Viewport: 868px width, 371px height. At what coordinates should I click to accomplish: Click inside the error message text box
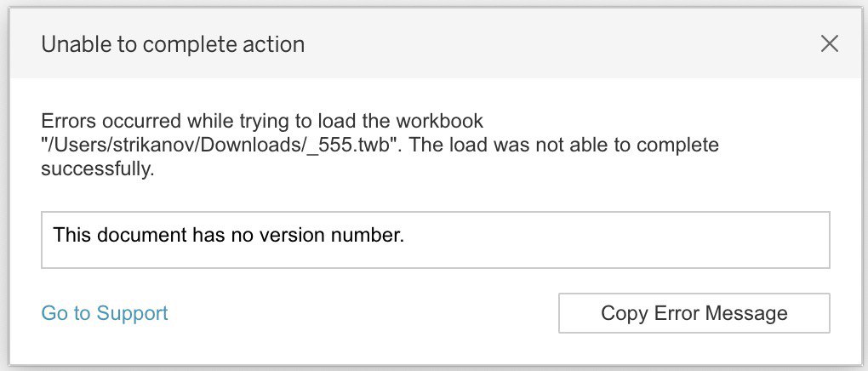click(x=435, y=240)
